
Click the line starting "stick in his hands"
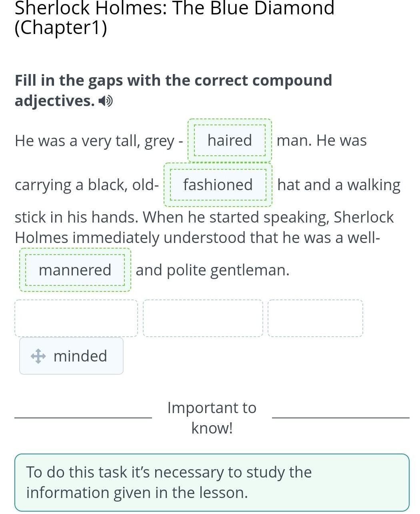coord(204,217)
